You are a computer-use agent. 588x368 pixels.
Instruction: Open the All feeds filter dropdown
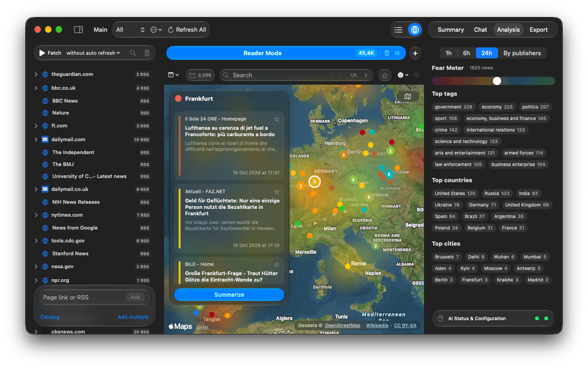tap(130, 29)
